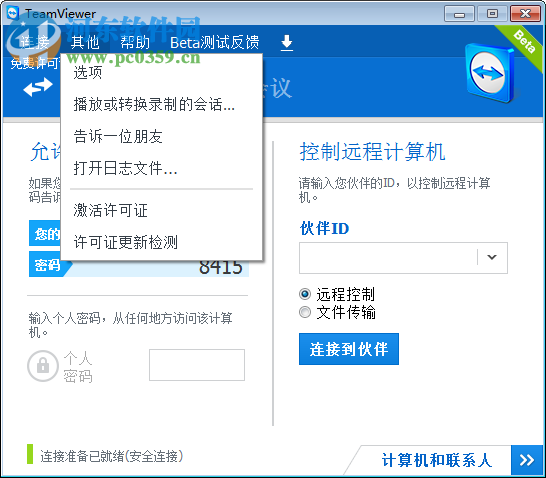The height and width of the screenshot is (478, 546).
Task: Click the personal password lock icon
Action: click(42, 366)
